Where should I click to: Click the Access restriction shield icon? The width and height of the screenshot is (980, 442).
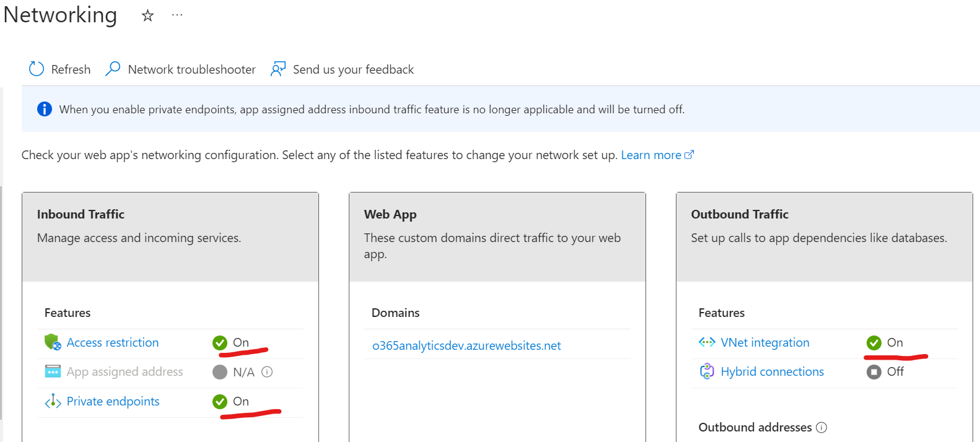point(53,342)
